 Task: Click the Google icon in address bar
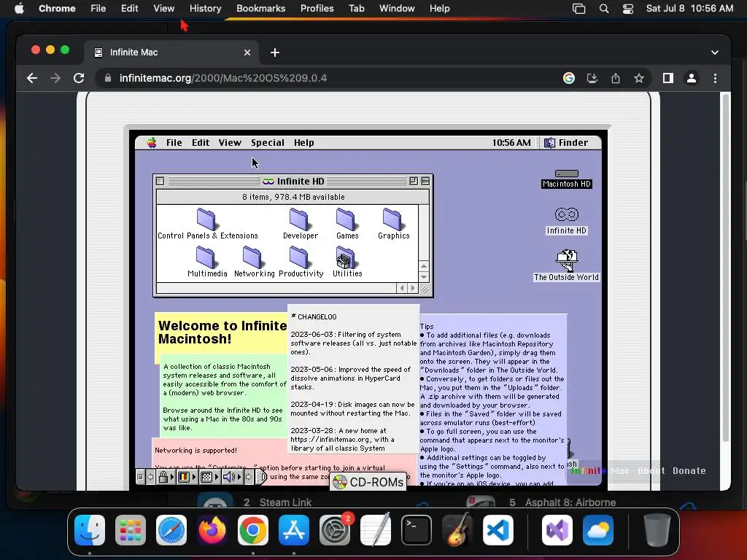[x=569, y=78]
